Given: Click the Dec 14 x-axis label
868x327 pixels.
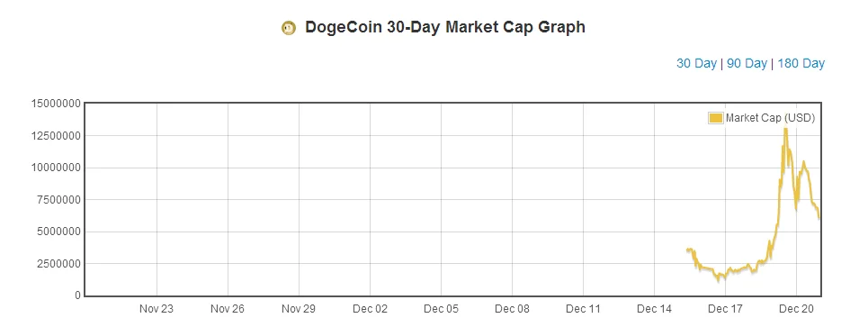Looking at the screenshot, I should click(x=654, y=309).
